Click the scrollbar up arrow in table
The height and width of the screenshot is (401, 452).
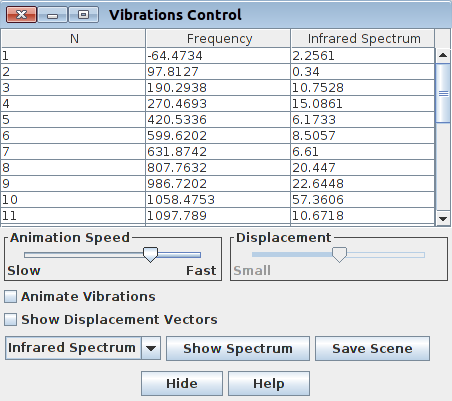pyautogui.click(x=443, y=55)
